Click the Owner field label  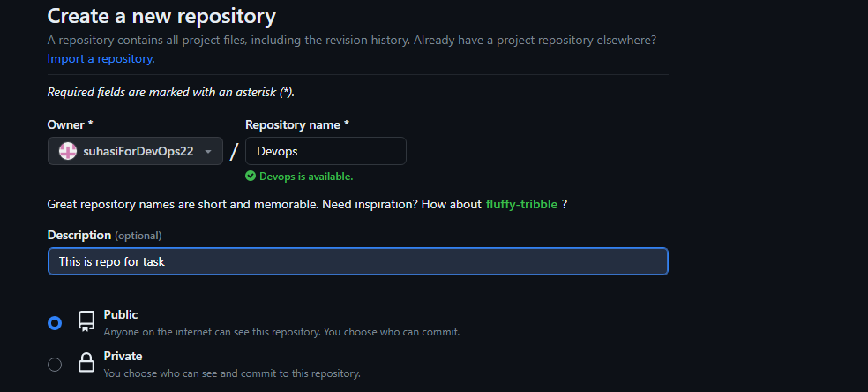point(66,125)
